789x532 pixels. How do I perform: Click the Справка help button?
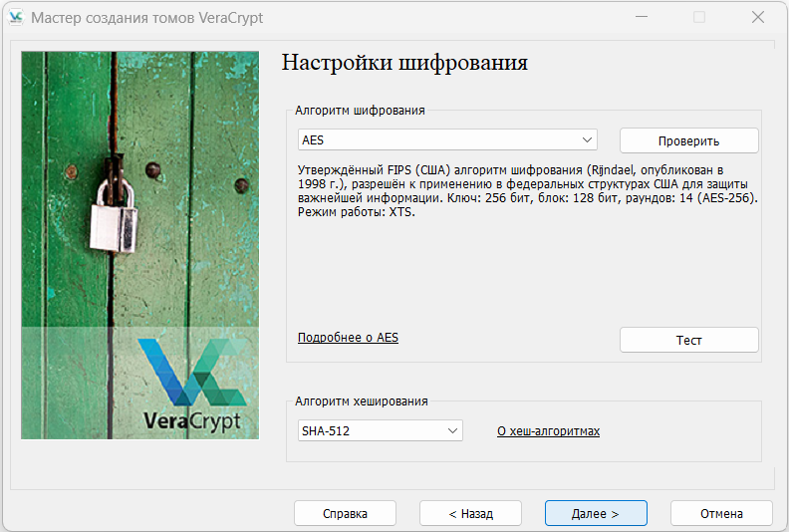(x=345, y=513)
